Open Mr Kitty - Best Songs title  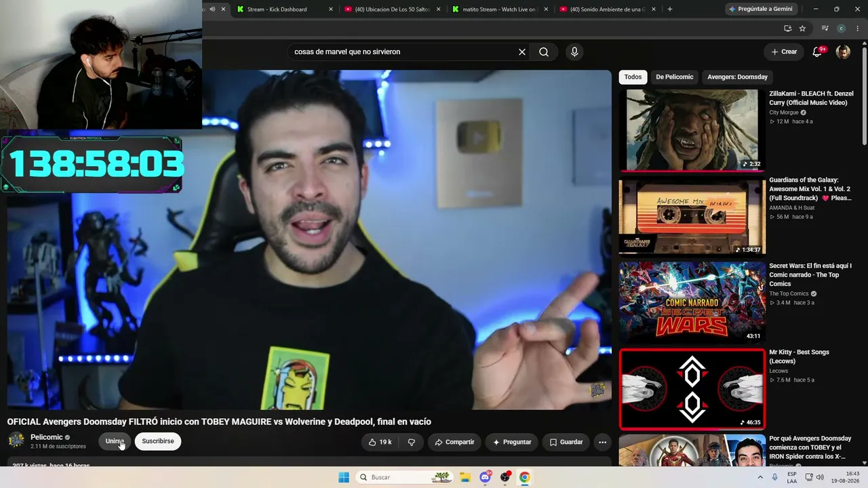(x=800, y=357)
